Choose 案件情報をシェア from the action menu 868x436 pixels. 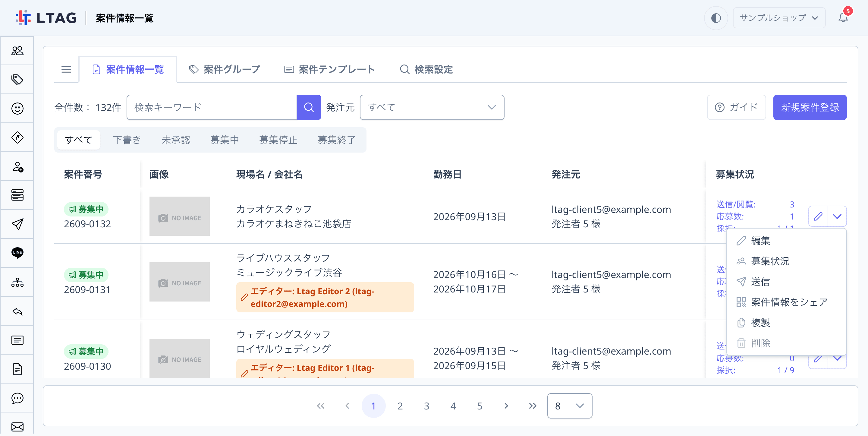click(786, 302)
